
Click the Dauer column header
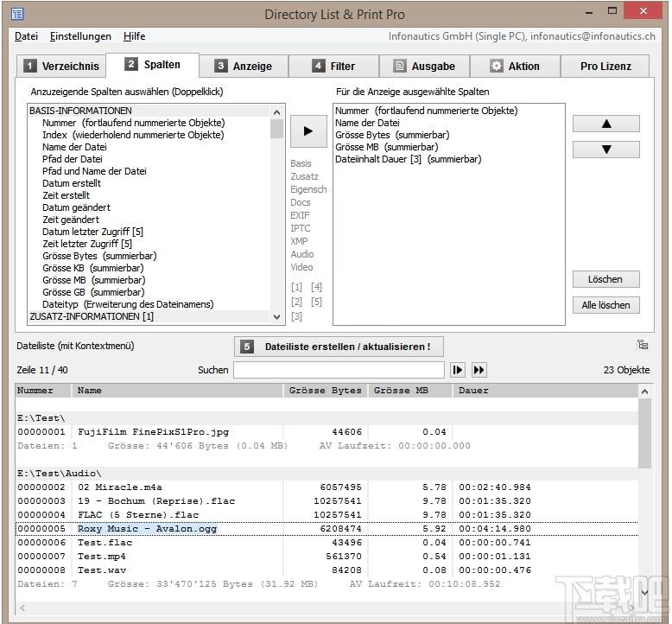pos(545,391)
